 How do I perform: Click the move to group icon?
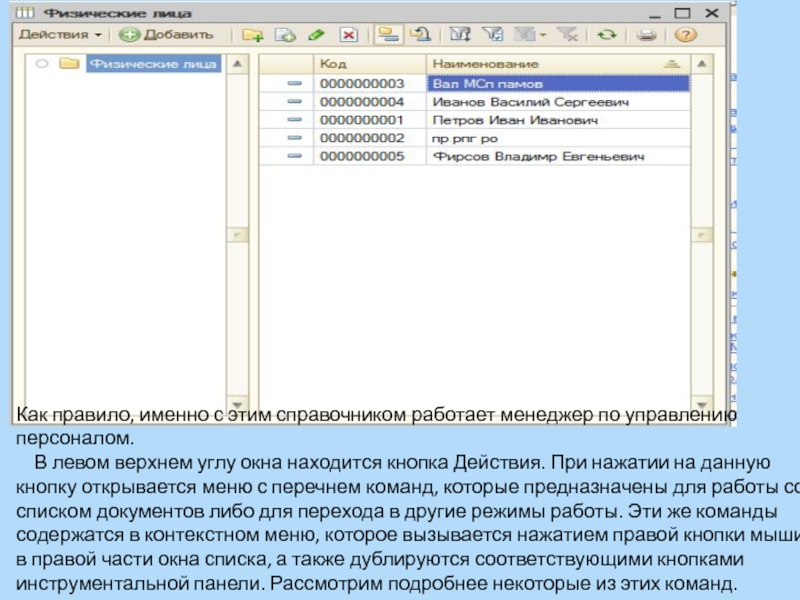[x=419, y=34]
